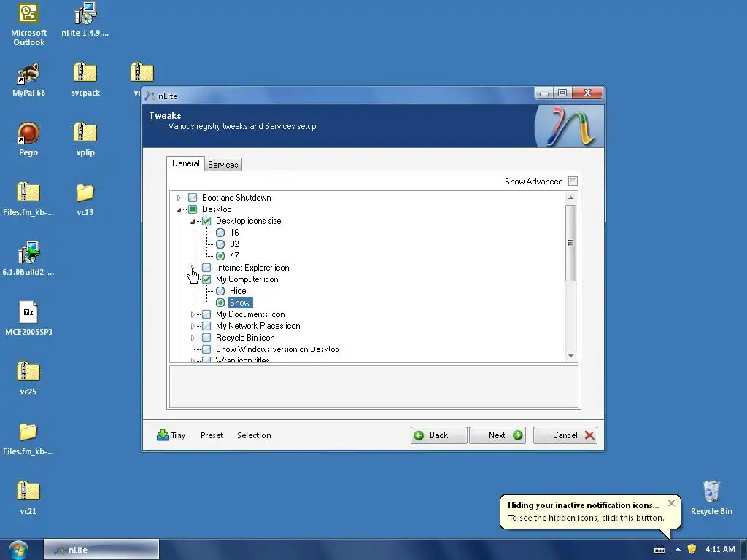Close the notification balloon tip

coord(671,503)
